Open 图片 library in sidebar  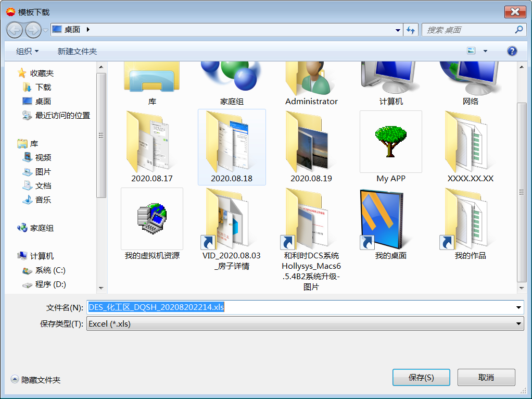pyautogui.click(x=37, y=172)
